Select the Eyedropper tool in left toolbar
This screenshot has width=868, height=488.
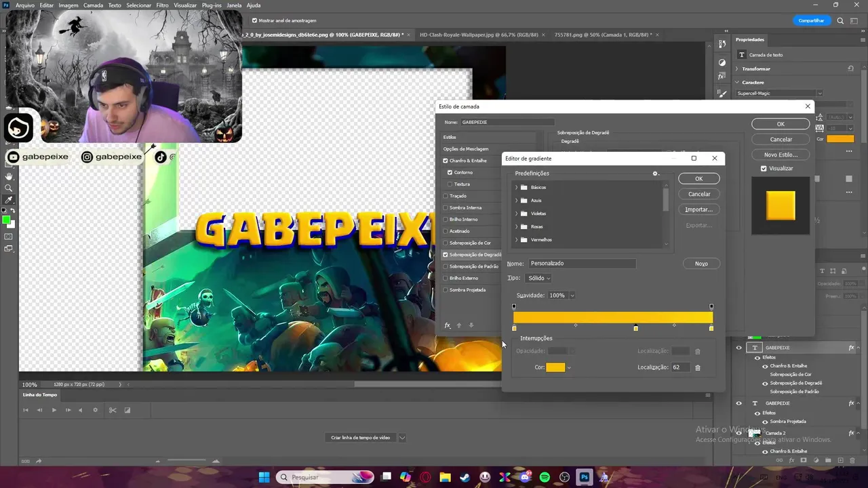[9, 200]
